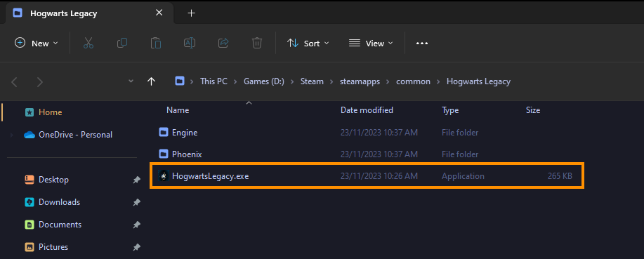This screenshot has height=259, width=644.
Task: Open the See more ellipsis menu
Action: [422, 43]
